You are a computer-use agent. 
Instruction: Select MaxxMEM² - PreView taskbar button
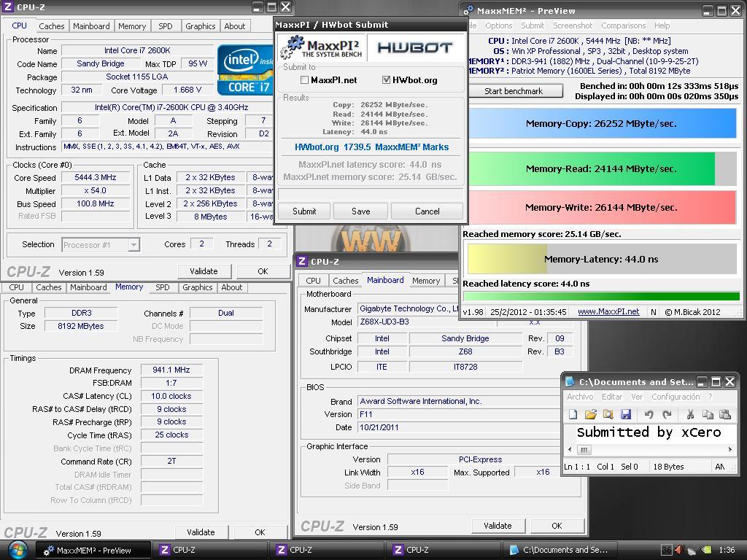click(x=93, y=550)
